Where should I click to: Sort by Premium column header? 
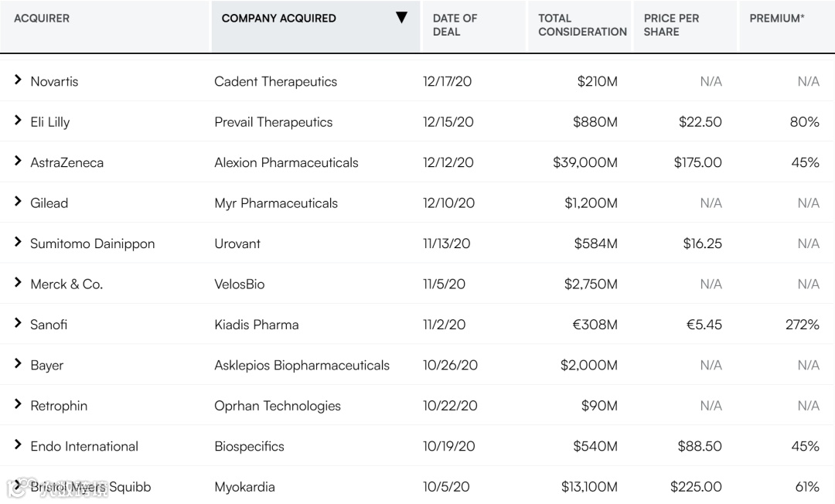[776, 19]
